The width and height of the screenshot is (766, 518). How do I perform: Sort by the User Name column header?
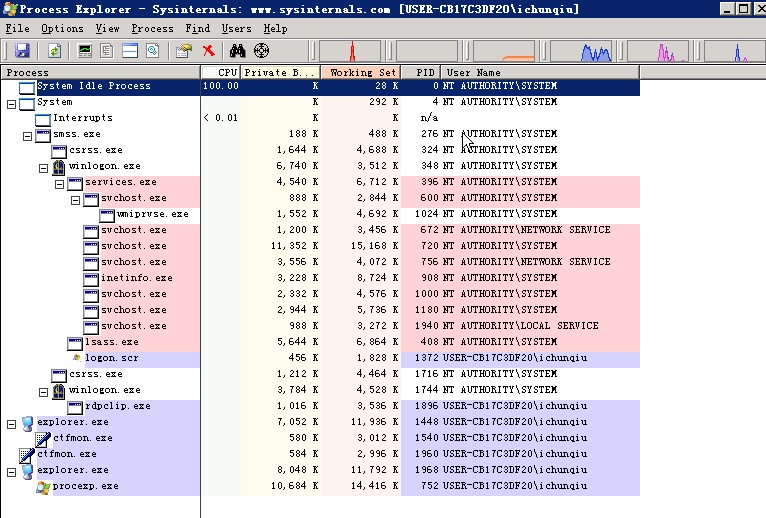tap(540, 72)
